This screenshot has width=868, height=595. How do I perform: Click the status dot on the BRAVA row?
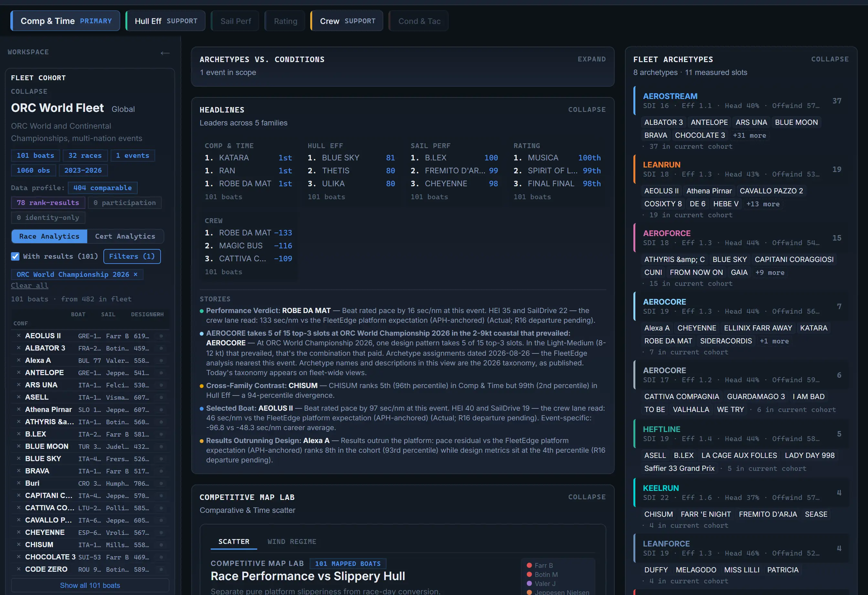161,471
